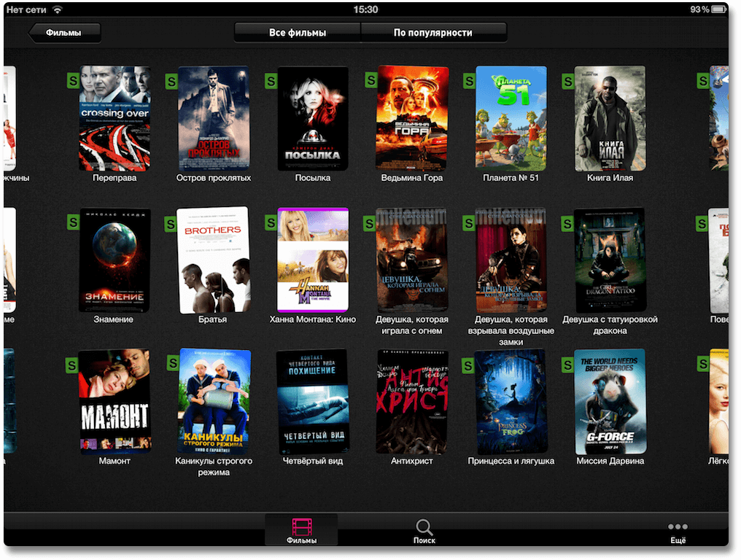Click the Антихрист title text

point(411,461)
